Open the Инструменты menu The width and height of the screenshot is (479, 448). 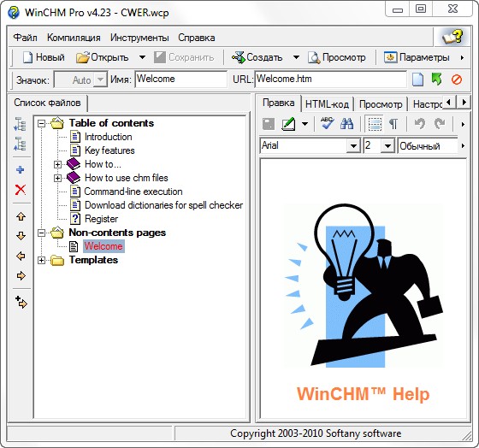pyautogui.click(x=139, y=38)
